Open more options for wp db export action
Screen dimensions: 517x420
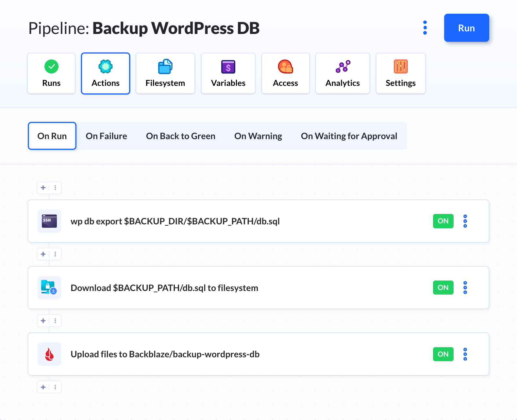pos(465,221)
